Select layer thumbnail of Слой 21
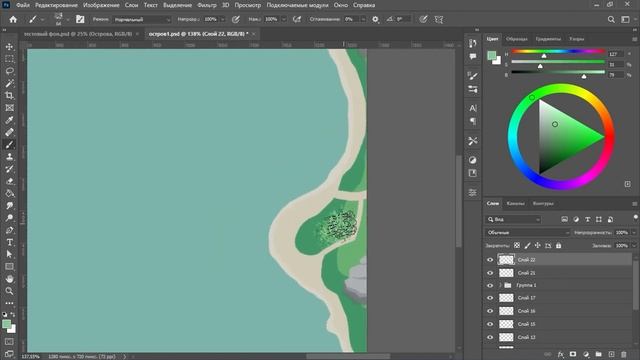This screenshot has height=360, width=640. 506,273
